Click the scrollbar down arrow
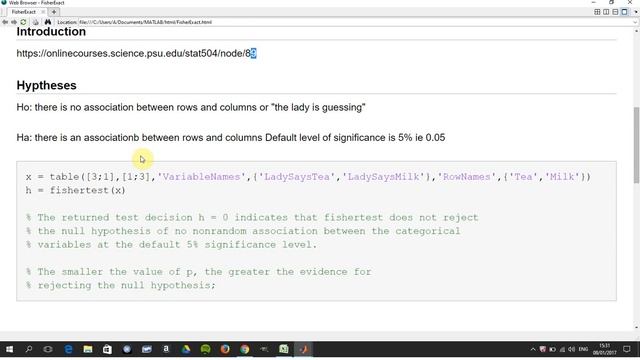 click(636, 327)
